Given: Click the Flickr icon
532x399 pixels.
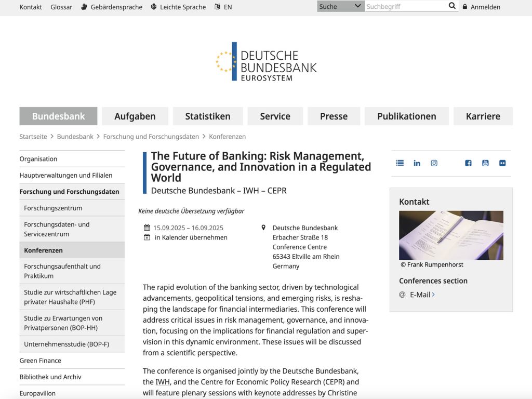Looking at the screenshot, I should click(502, 163).
